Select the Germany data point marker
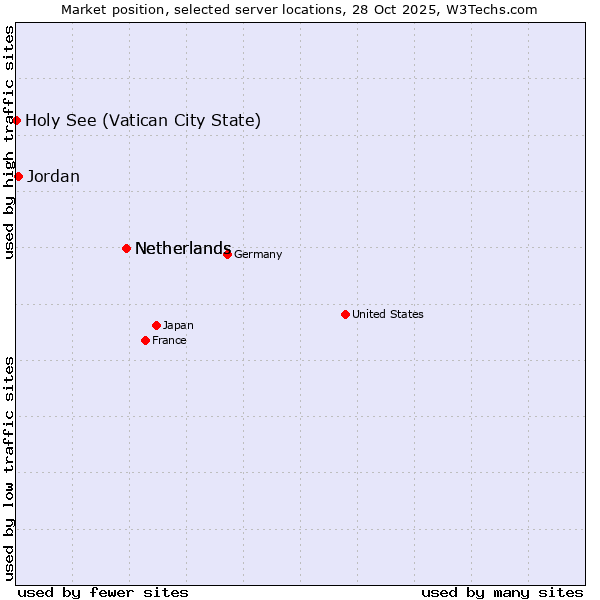The height and width of the screenshot is (600, 600). (227, 254)
